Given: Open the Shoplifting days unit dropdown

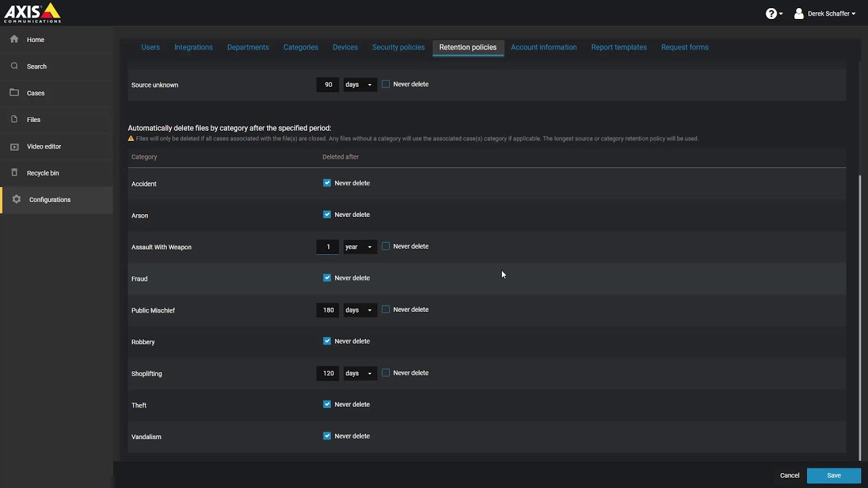Looking at the screenshot, I should pyautogui.click(x=359, y=373).
